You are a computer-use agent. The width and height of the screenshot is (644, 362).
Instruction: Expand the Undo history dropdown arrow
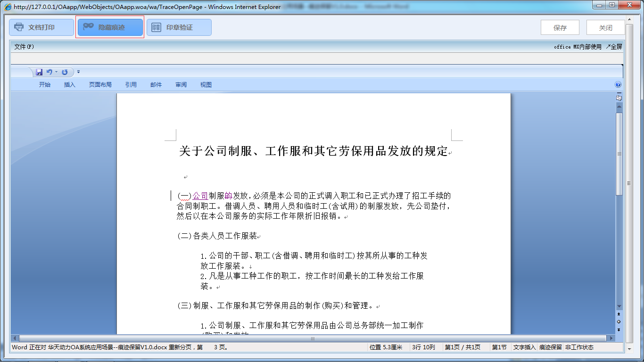pyautogui.click(x=55, y=72)
